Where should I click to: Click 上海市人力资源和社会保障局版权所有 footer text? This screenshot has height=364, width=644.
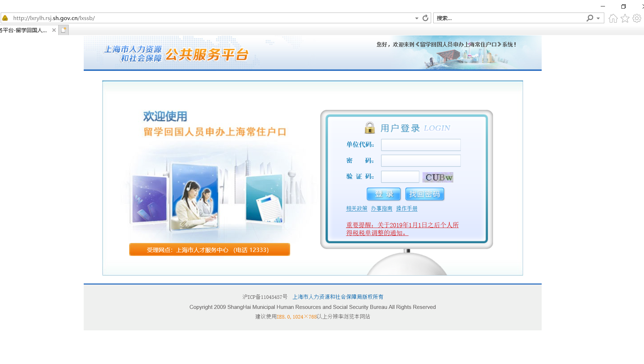point(338,297)
